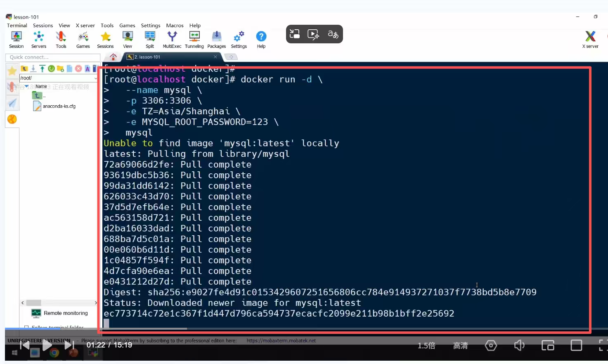Open the SFTP globe side tab
This screenshot has width=608, height=364.
pos(12,119)
